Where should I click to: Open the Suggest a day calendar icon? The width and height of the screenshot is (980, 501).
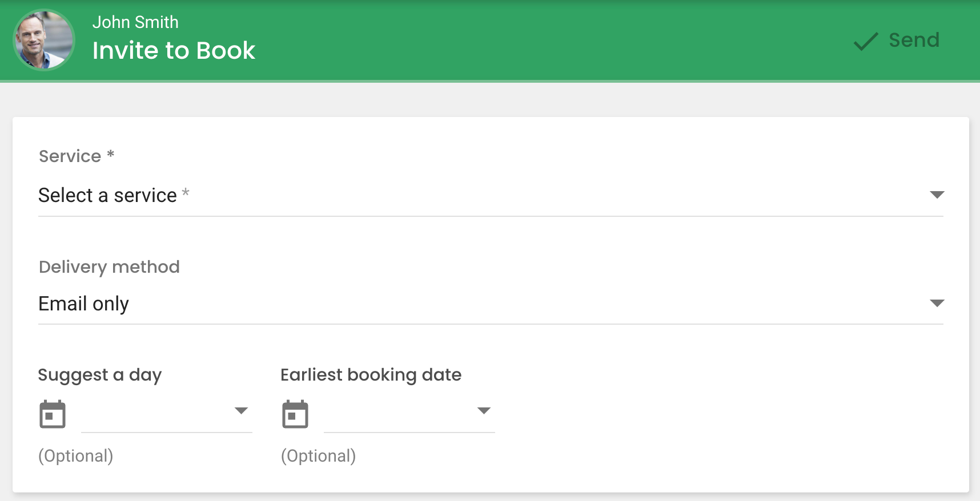point(53,414)
